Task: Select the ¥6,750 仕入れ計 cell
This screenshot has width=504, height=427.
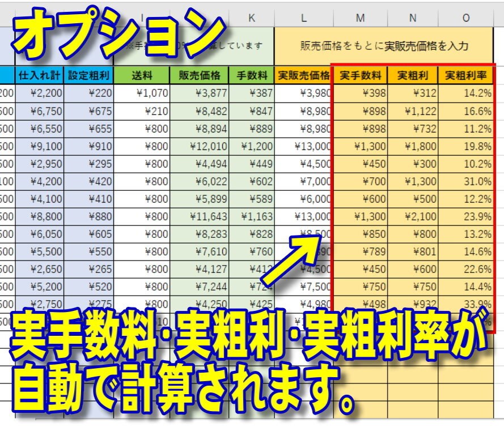Action: click(x=39, y=112)
